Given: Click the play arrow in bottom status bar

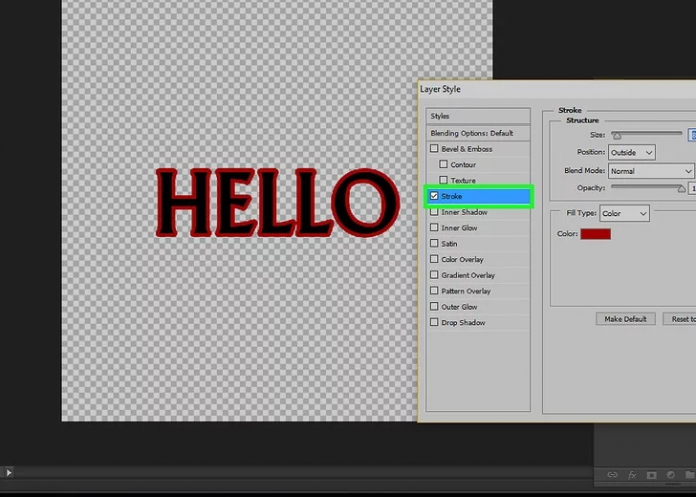Looking at the screenshot, I should tap(9, 472).
